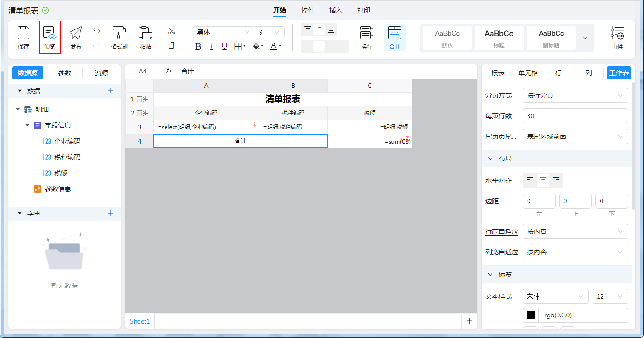Open the 分页方式 pagination mode dropdown

pyautogui.click(x=575, y=95)
